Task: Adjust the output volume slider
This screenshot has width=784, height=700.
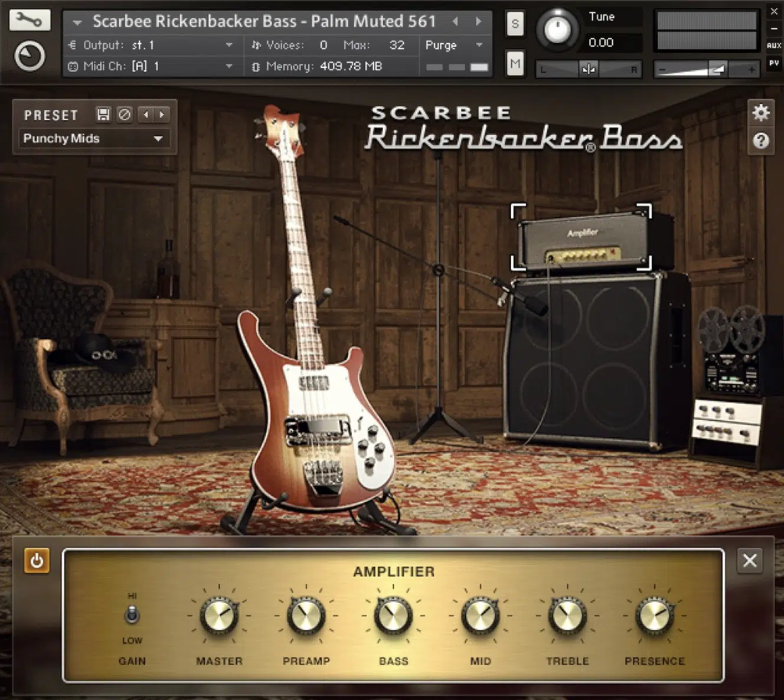Action: click(x=707, y=70)
